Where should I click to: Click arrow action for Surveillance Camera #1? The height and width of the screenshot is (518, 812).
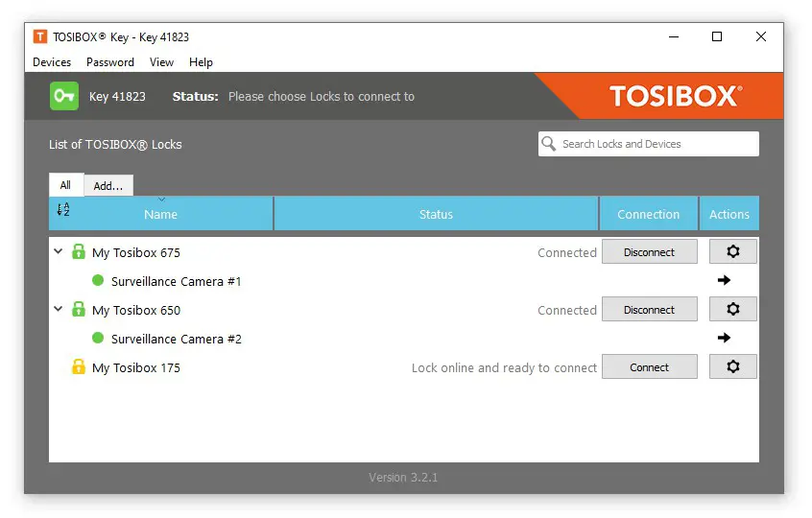point(724,280)
